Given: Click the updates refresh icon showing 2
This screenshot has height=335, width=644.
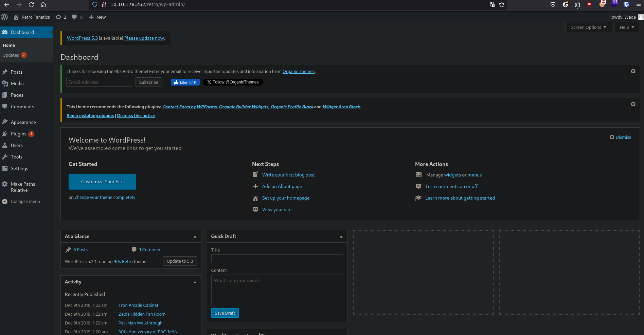Looking at the screenshot, I should [x=58, y=17].
